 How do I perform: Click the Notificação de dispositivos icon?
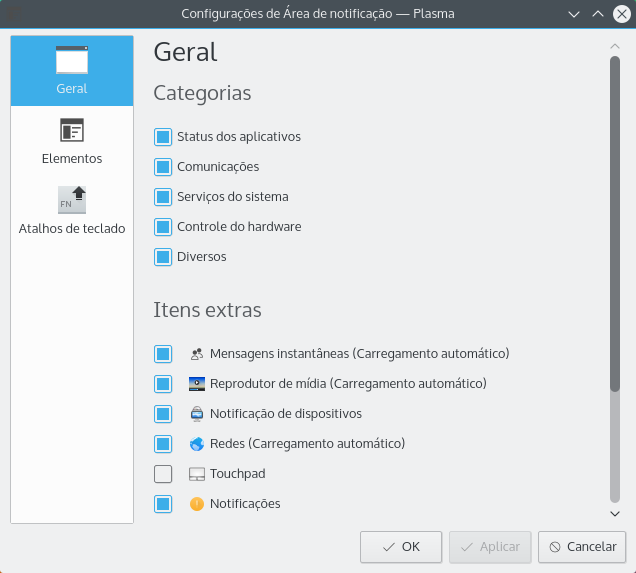[197, 414]
